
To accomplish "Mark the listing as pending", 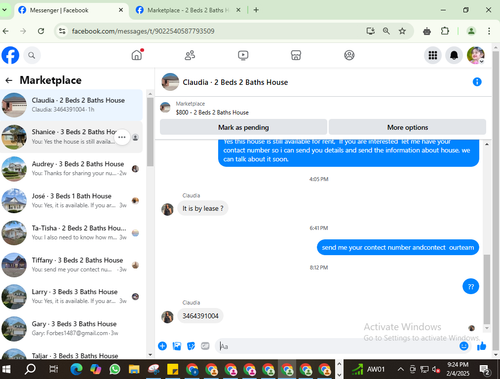I will (x=243, y=127).
